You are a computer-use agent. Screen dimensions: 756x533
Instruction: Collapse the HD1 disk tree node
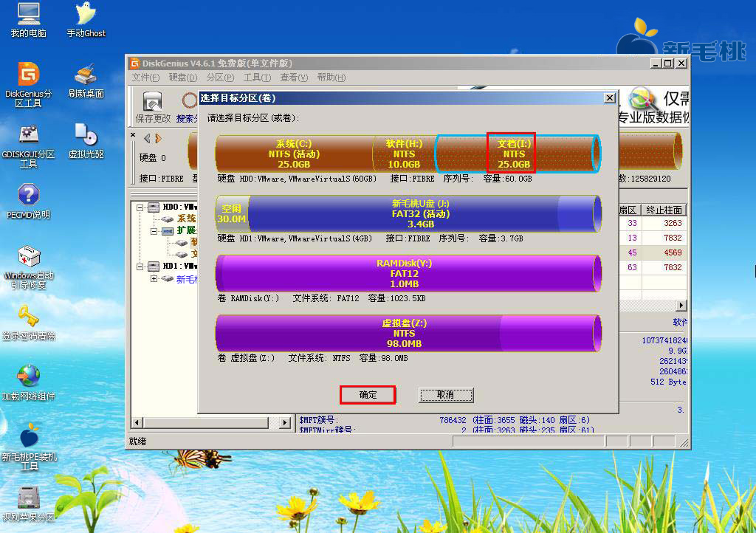click(x=140, y=266)
